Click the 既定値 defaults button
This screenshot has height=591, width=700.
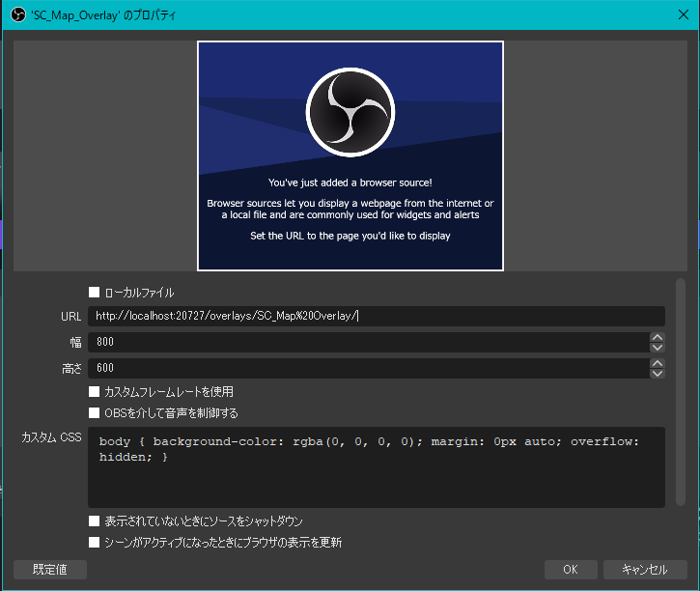tap(50, 570)
